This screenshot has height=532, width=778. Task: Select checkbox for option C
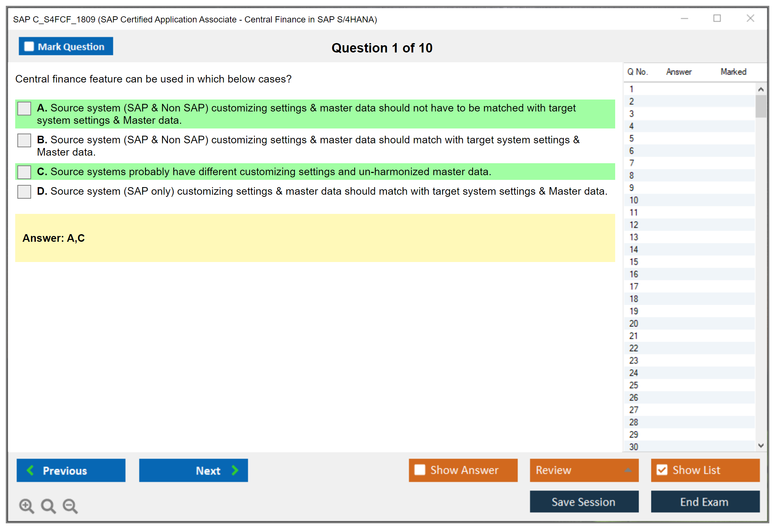pyautogui.click(x=24, y=172)
